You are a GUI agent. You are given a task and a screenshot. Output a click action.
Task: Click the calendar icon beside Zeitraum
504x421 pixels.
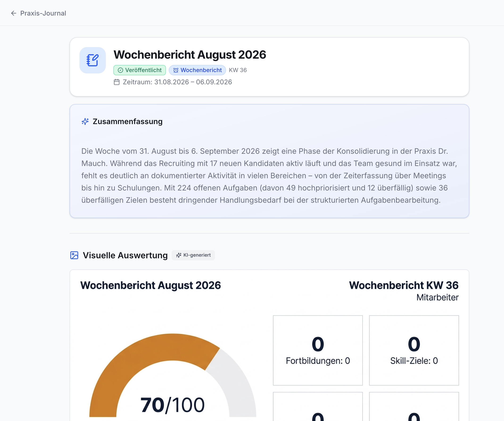coord(117,82)
